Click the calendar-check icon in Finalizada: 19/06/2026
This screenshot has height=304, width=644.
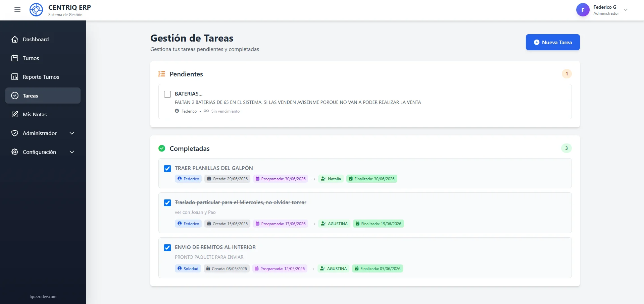357,224
